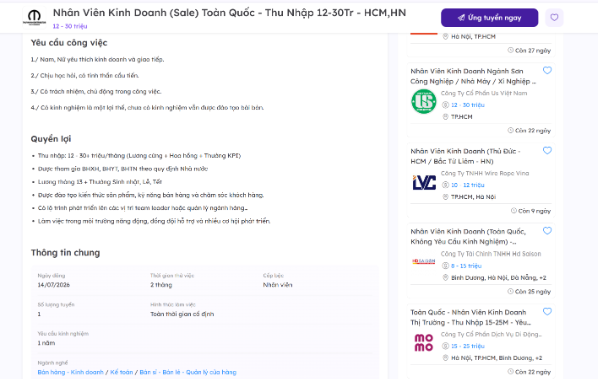Viewport: 598px width, 379px height.
Task: Save the HD Saison job via heart icon
Action: pyautogui.click(x=547, y=231)
